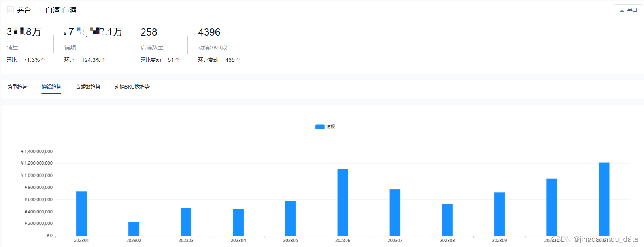The width and height of the screenshot is (644, 247).
Task: Click the ¥800,000,000 axis label
Action: [38, 188]
